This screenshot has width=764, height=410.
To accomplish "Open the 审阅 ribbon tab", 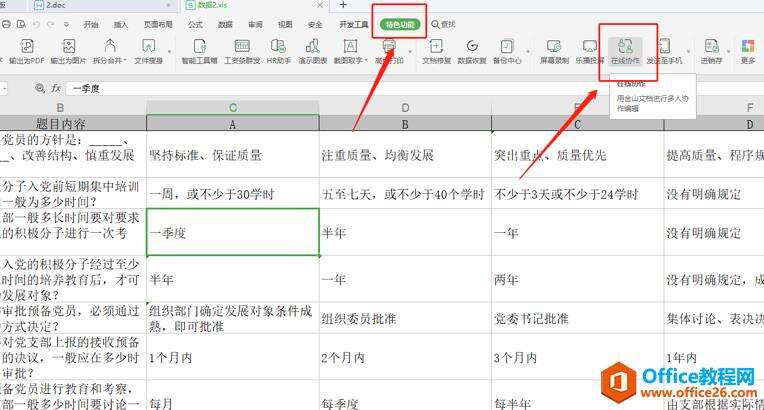I will (x=255, y=24).
